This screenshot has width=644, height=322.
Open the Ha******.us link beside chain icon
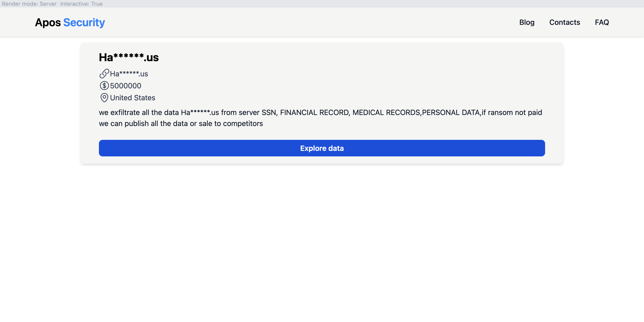[x=129, y=74]
